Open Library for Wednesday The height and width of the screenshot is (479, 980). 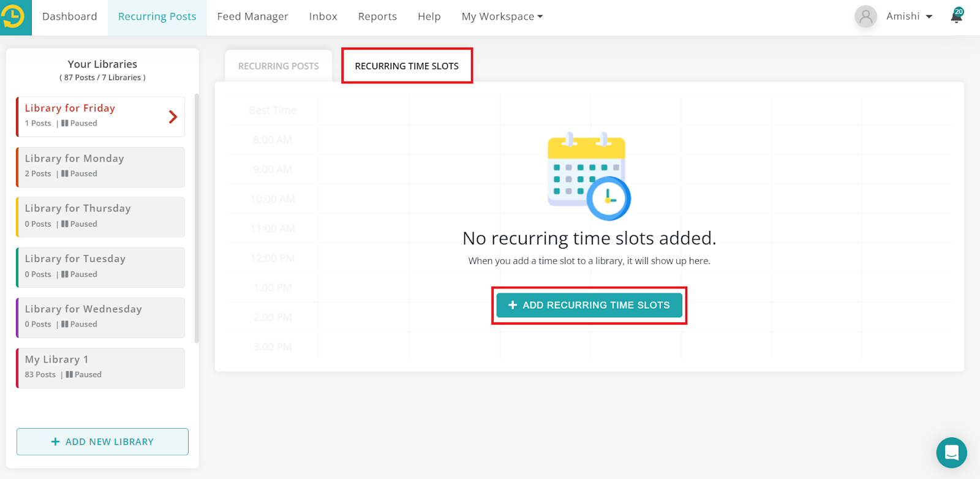tap(100, 318)
